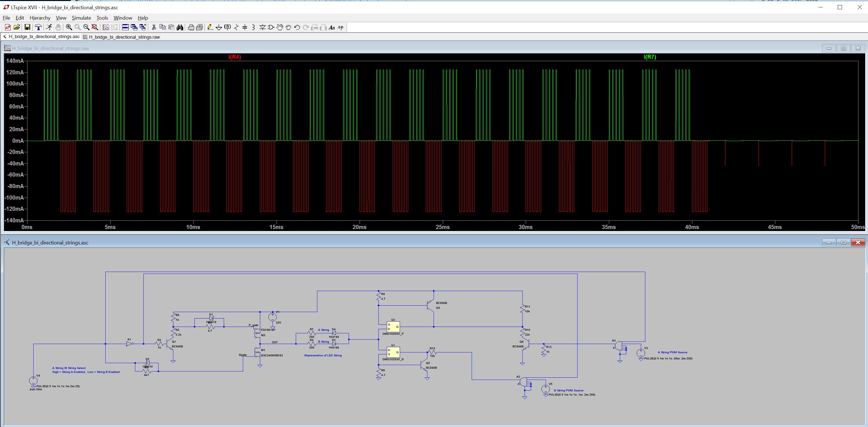This screenshot has width=868, height=427.
Task: Create a new schematic via toolbar icon
Action: pos(7,27)
